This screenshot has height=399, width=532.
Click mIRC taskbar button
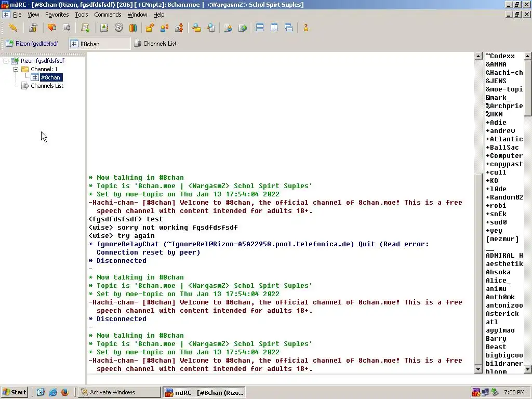[204, 392]
